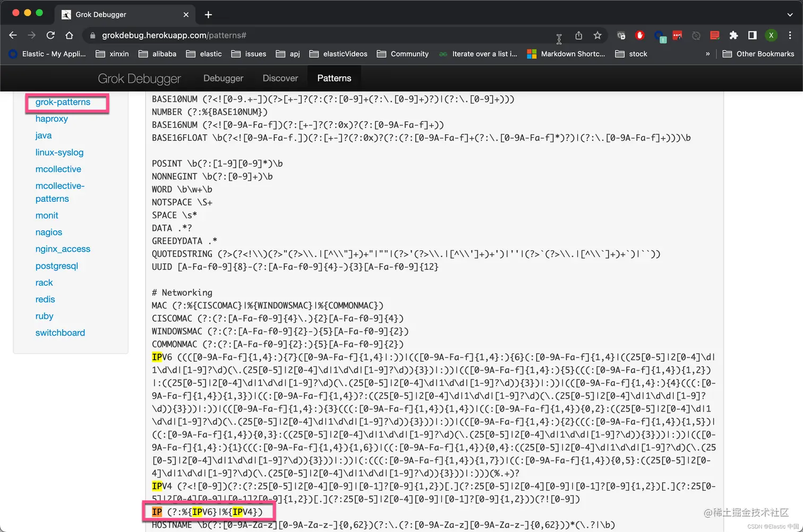Go back with the browser back arrow
Viewport: 803px width, 532px height.
pyautogui.click(x=13, y=35)
